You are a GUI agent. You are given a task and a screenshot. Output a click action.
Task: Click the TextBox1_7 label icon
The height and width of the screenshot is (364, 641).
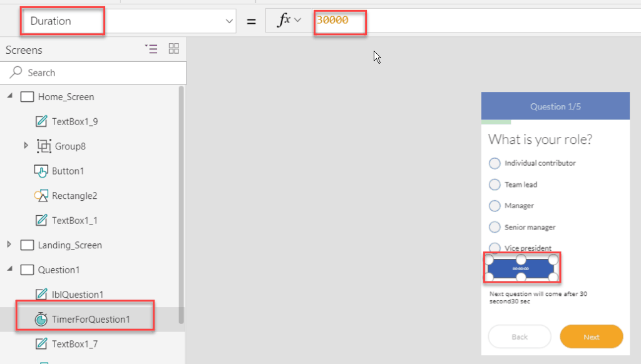click(41, 344)
